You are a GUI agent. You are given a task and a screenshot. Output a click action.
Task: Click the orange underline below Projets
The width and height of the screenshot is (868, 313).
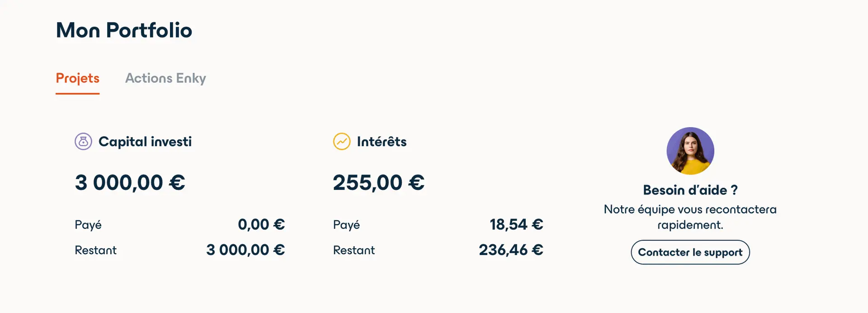tap(77, 94)
